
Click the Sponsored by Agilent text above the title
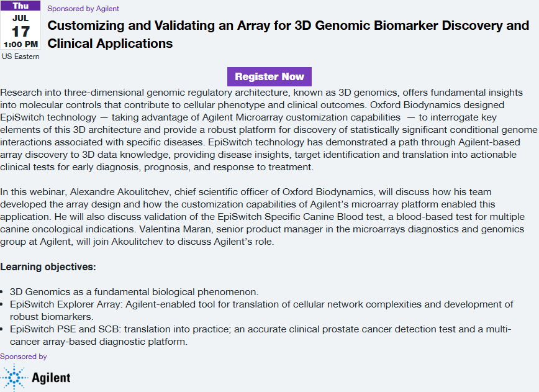tap(83, 9)
